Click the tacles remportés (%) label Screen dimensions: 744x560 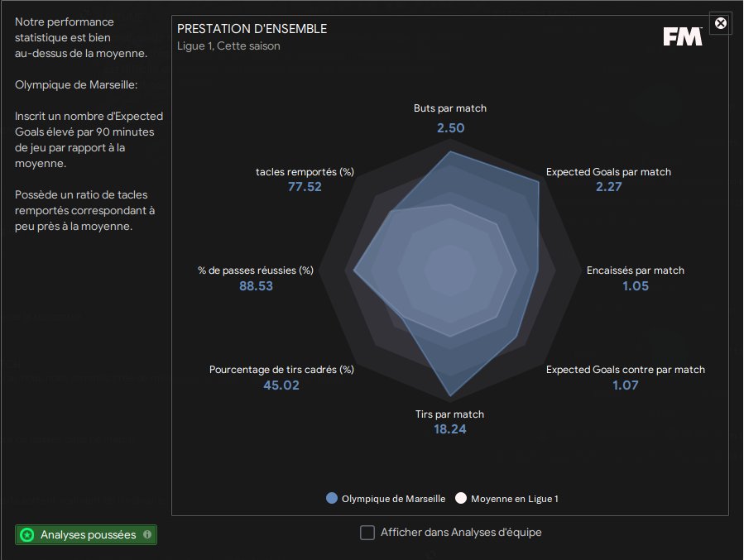(x=305, y=172)
